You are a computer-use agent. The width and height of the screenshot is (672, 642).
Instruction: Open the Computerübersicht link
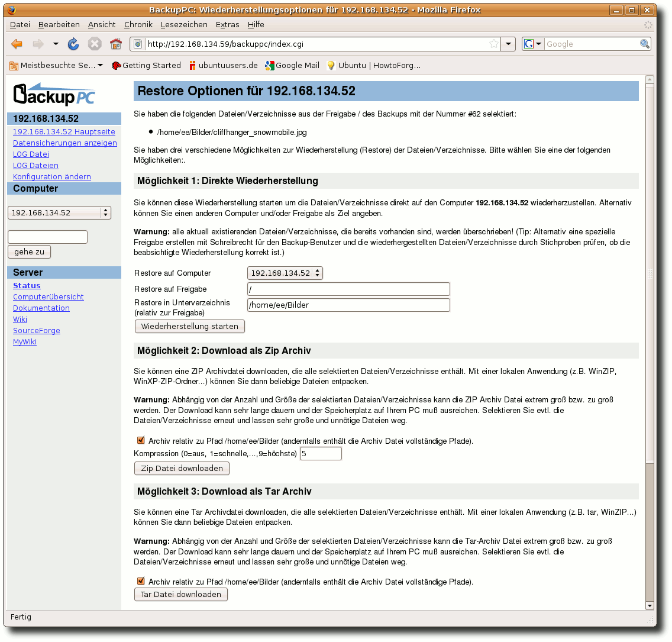coord(48,296)
